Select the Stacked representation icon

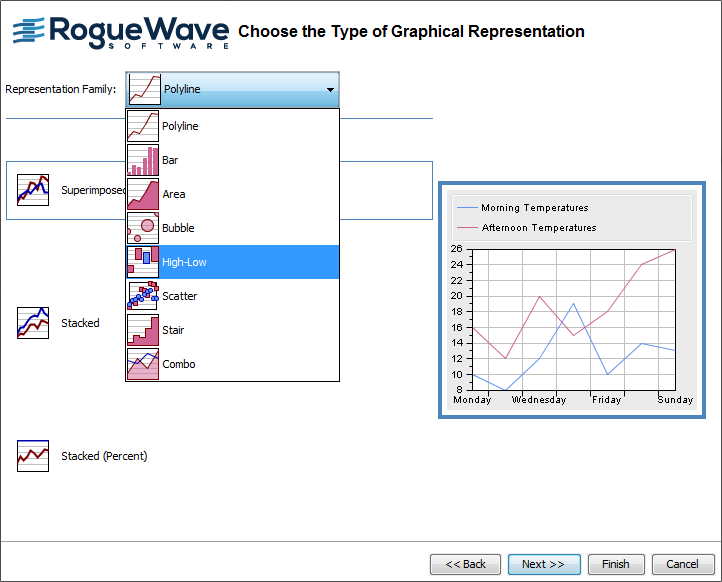[33, 323]
